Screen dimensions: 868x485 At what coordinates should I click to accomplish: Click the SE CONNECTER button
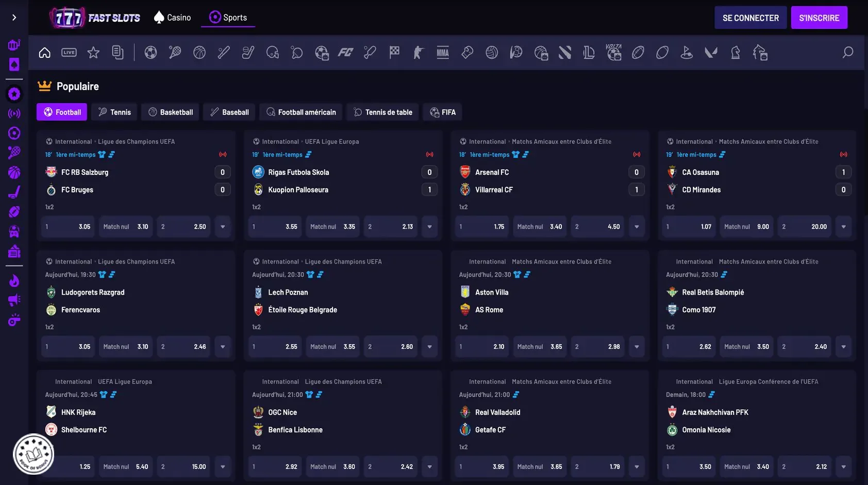(x=750, y=18)
